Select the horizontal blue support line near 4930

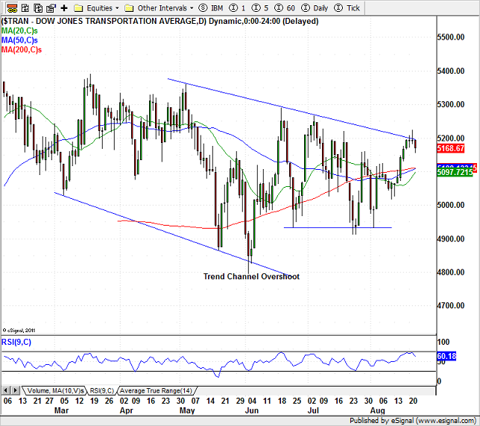(x=338, y=228)
